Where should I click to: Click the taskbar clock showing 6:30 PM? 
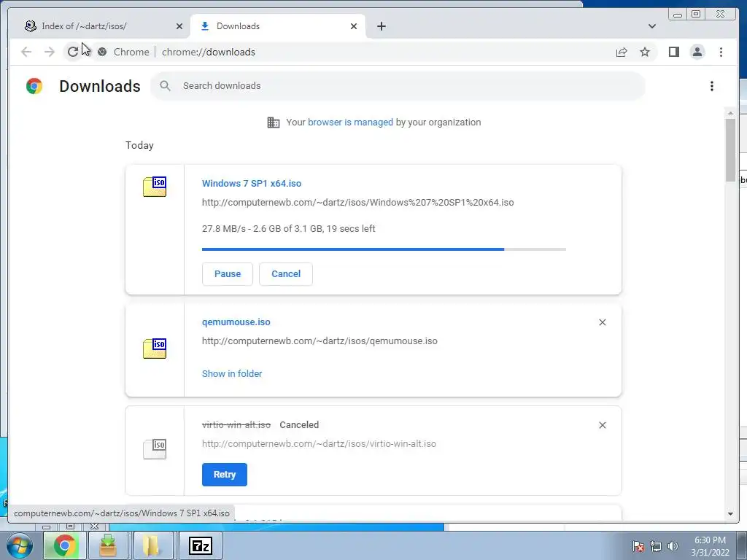(710, 546)
